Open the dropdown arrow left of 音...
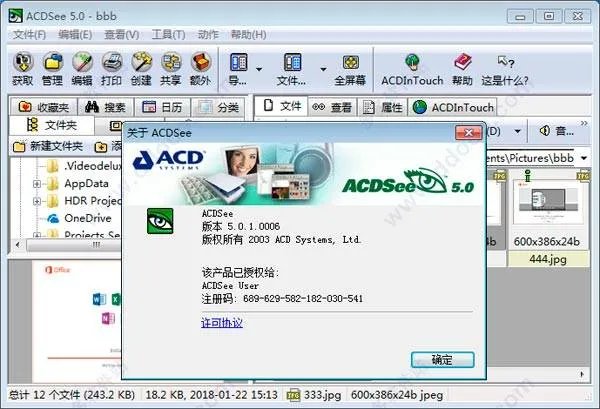The image size is (600, 409). point(518,131)
